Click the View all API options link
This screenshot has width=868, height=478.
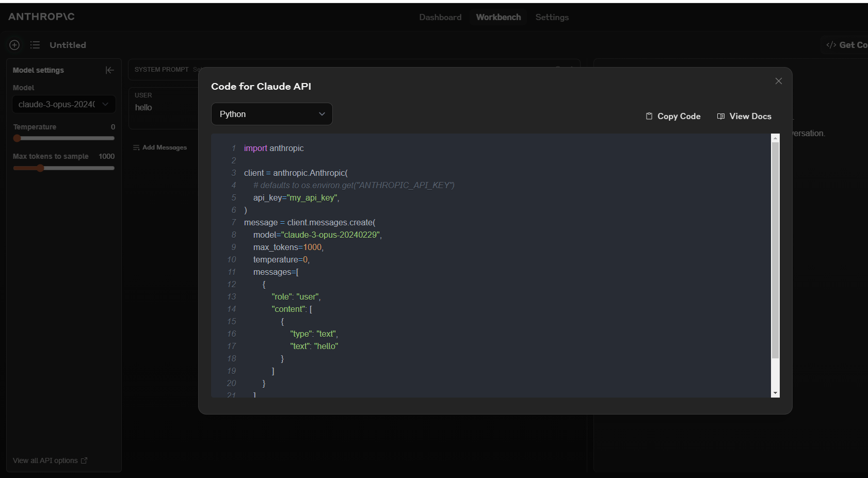pyautogui.click(x=45, y=460)
